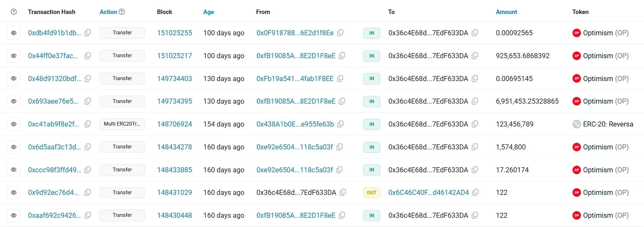Copy transaction hash 0x9d92ec76d4
The image size is (644, 227).
(88, 192)
